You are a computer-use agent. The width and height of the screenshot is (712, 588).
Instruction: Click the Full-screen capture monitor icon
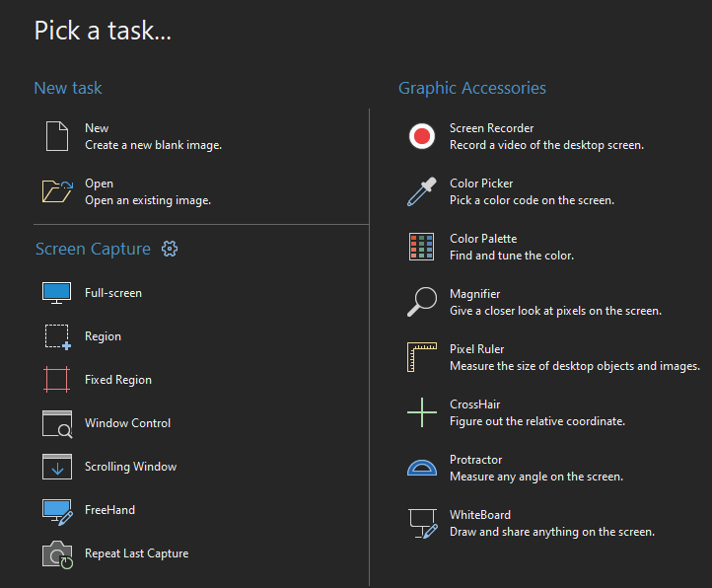pyautogui.click(x=57, y=293)
